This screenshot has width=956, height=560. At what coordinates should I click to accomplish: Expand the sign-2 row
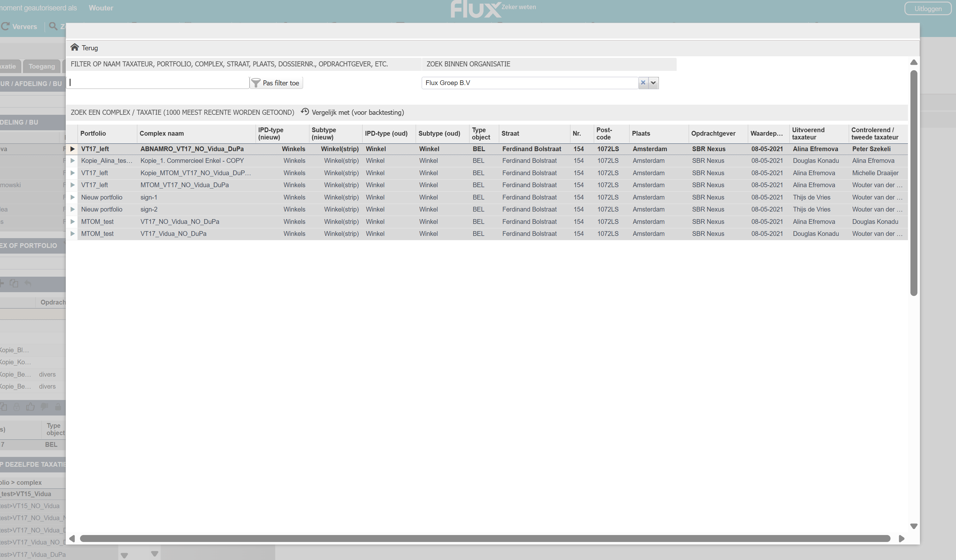tap(72, 209)
